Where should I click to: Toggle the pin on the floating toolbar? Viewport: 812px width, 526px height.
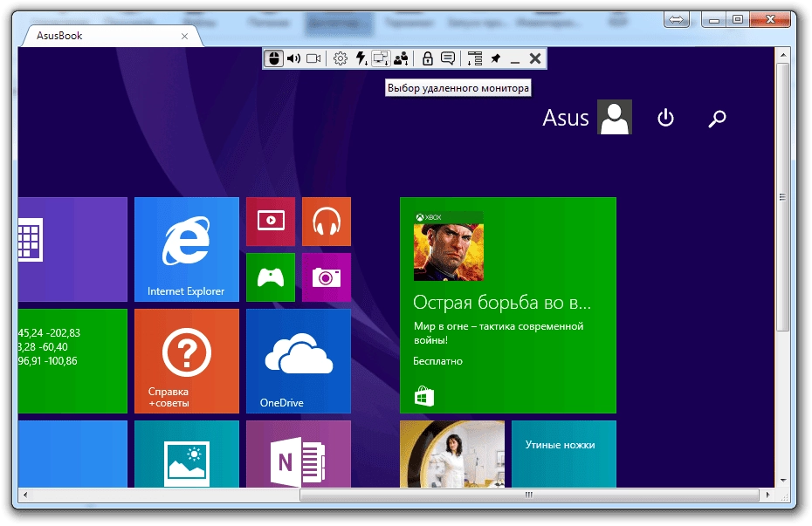[496, 58]
